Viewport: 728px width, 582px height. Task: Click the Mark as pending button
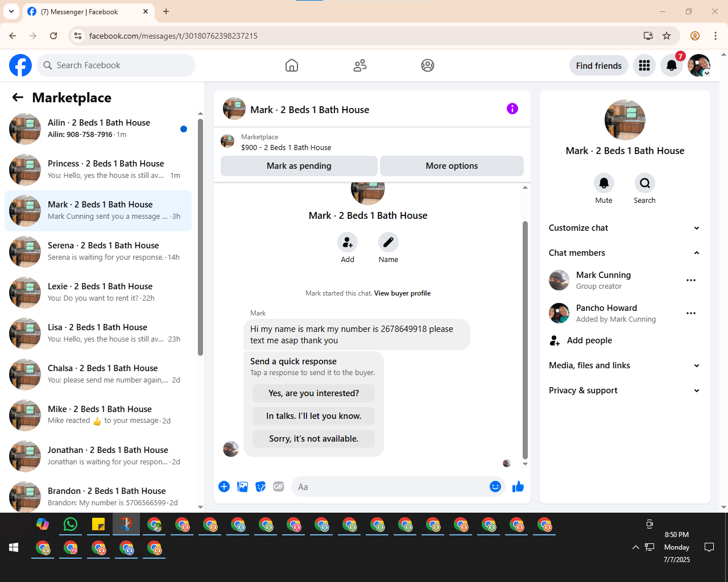click(x=299, y=166)
